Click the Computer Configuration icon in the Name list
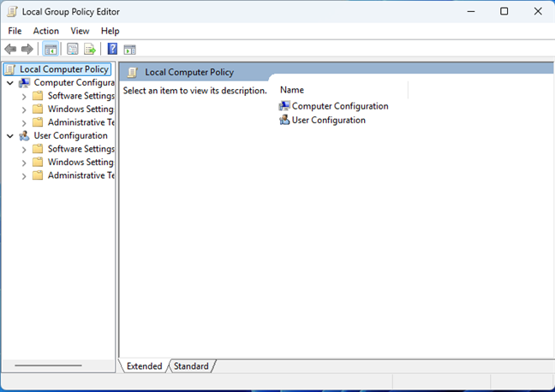Viewport: 555px width, 392px height. 284,106
